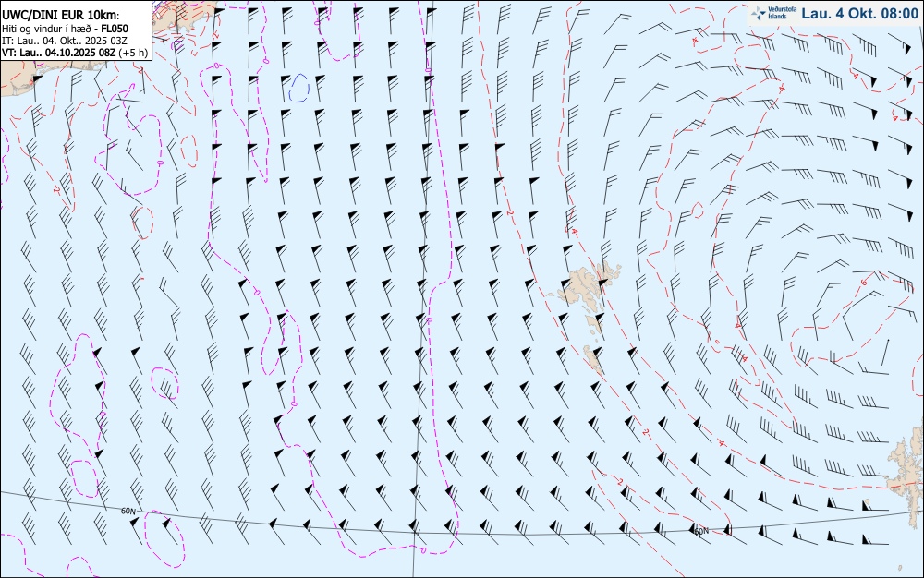Click the '6' isotherm label
Screen dimensions: 924x578
[x=864, y=283]
